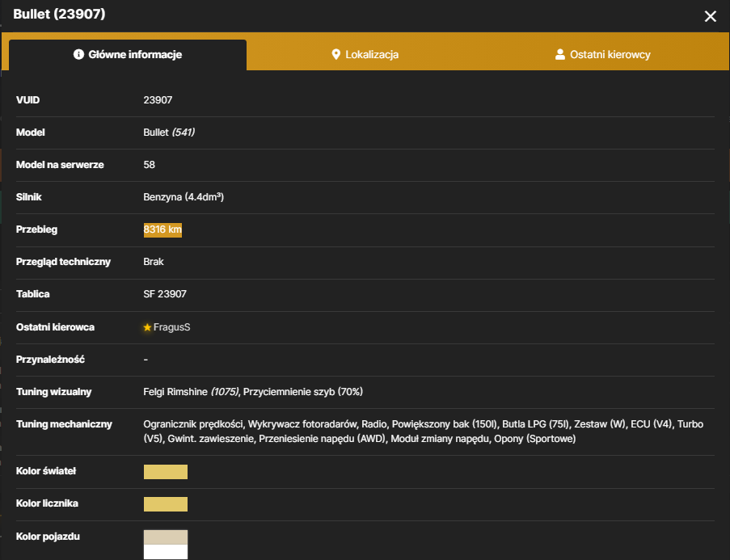
Task: Click the Przebieg label
Action: [36, 229]
